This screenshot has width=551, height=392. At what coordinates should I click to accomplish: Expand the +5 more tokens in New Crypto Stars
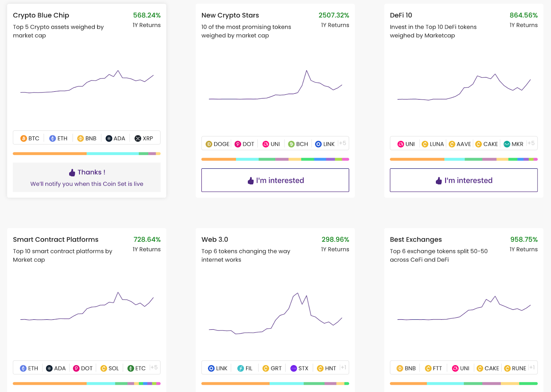[342, 143]
